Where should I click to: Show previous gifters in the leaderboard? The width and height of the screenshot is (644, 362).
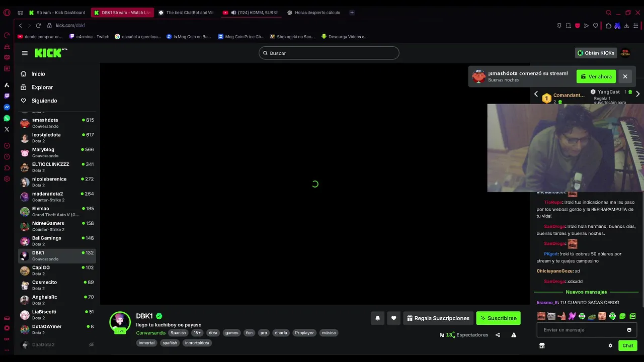click(x=536, y=94)
